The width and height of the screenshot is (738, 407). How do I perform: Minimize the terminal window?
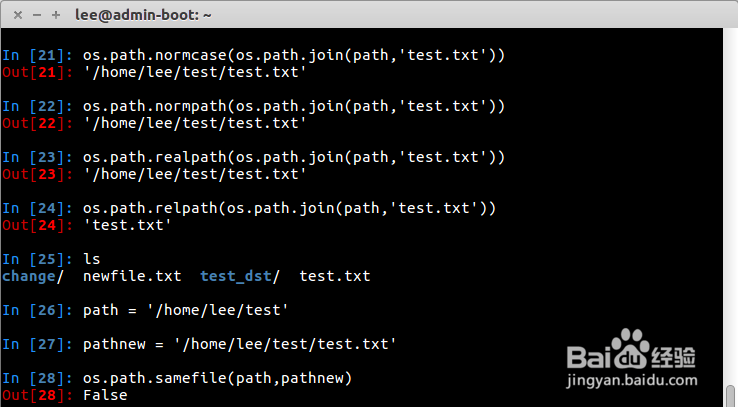pyautogui.click(x=36, y=15)
